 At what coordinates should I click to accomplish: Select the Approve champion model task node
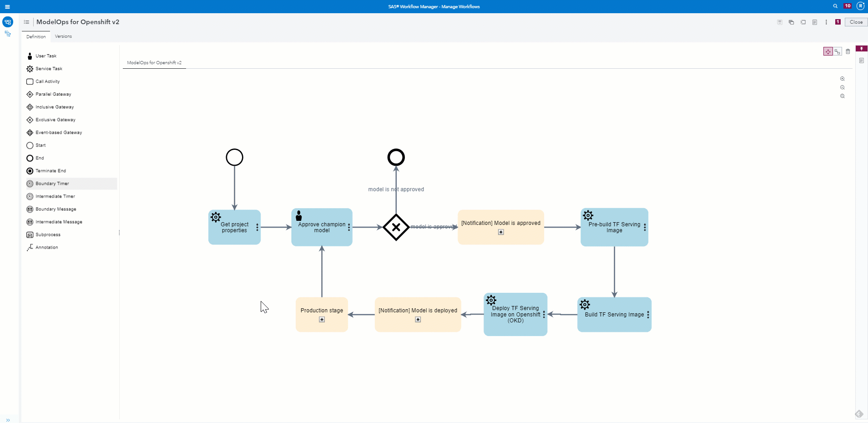[x=322, y=227]
